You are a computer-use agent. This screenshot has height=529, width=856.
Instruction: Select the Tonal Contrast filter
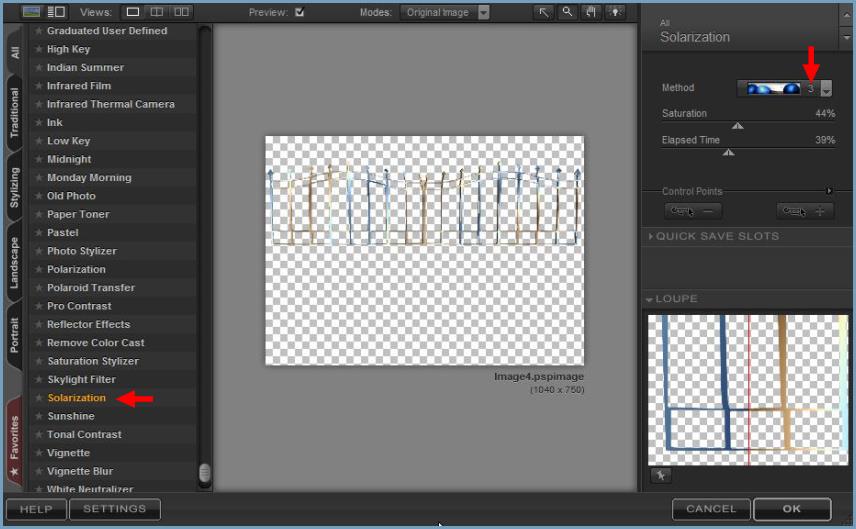click(x=84, y=434)
